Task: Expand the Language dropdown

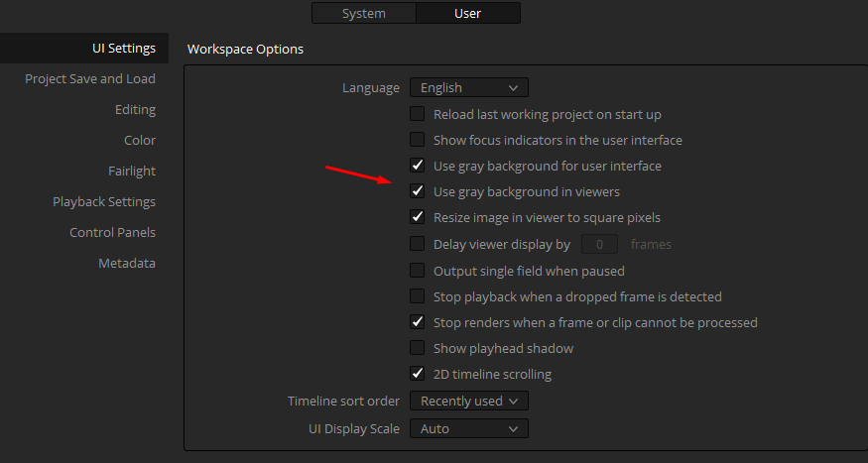Action: tap(469, 88)
